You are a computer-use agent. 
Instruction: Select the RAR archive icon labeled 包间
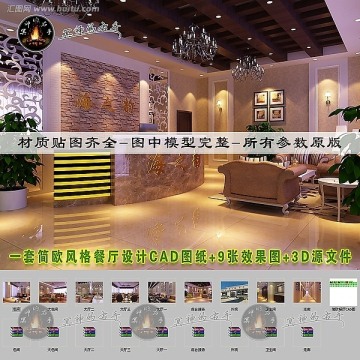16,332
